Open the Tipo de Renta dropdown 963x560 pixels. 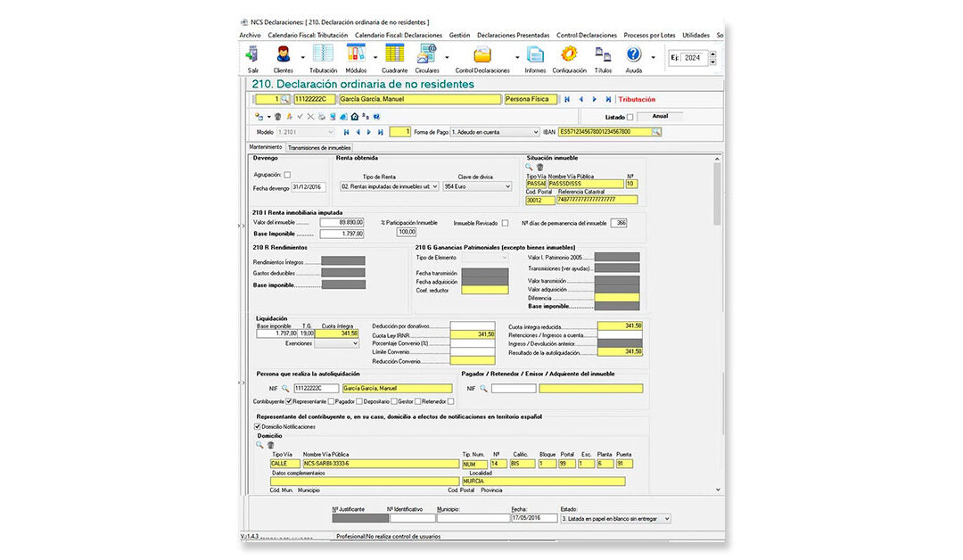pyautogui.click(x=390, y=186)
